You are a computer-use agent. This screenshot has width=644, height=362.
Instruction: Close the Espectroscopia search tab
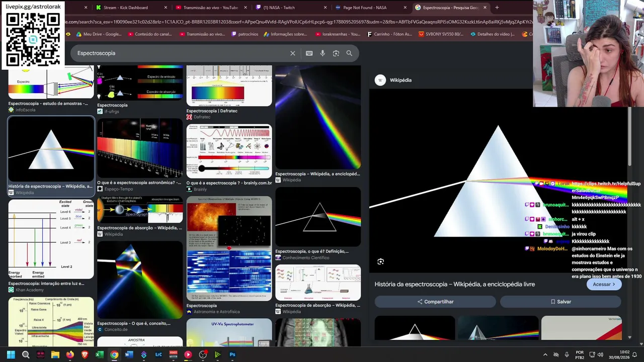click(485, 8)
